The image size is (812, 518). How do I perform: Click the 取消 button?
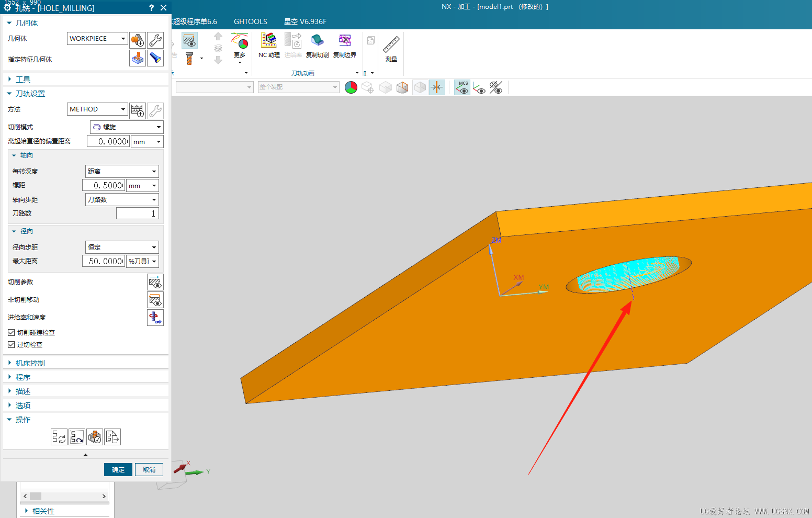[149, 470]
